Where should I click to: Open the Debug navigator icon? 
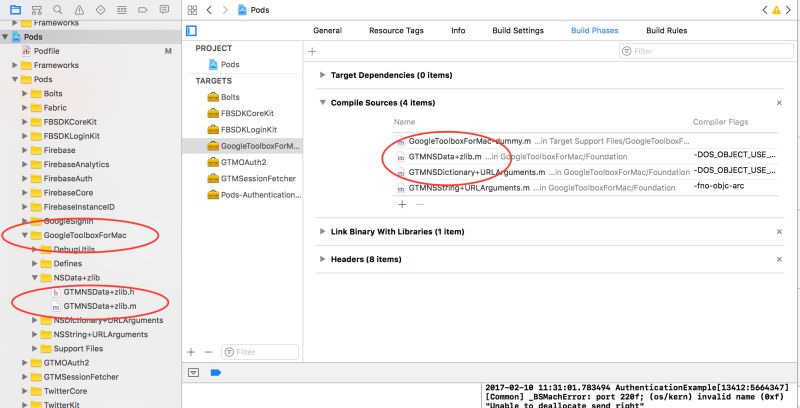(121, 10)
